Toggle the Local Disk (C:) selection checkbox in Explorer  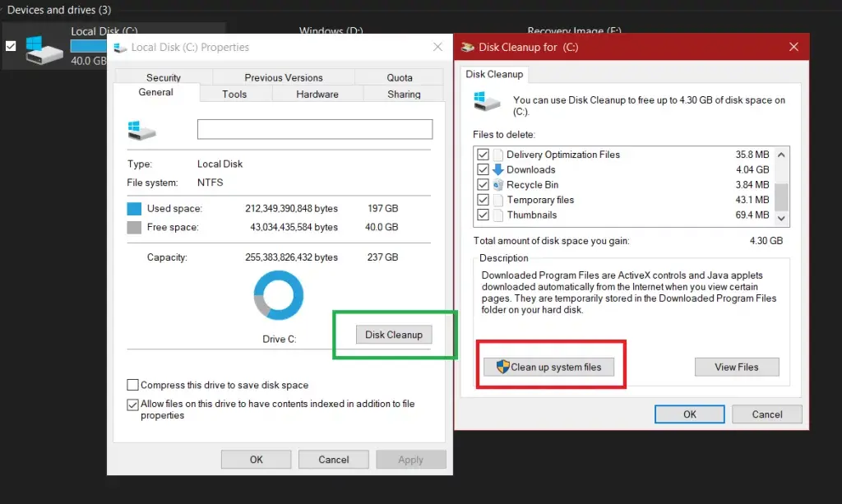(x=11, y=46)
